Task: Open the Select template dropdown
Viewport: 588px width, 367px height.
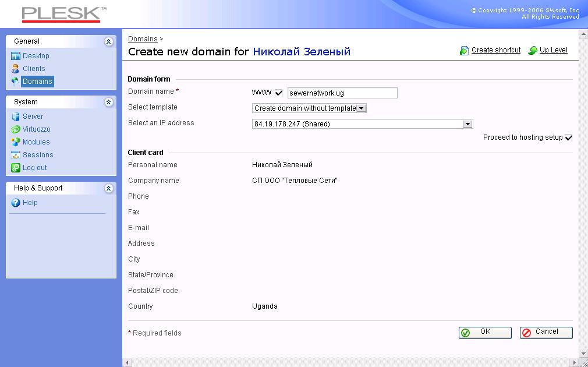Action: point(362,108)
